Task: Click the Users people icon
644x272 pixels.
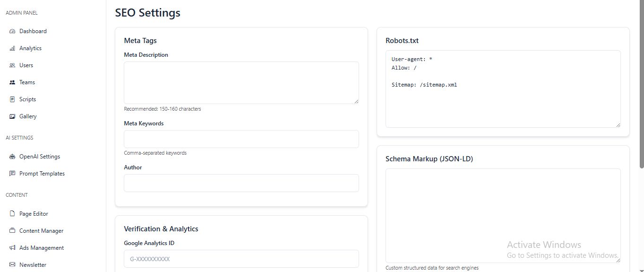Action: point(12,65)
